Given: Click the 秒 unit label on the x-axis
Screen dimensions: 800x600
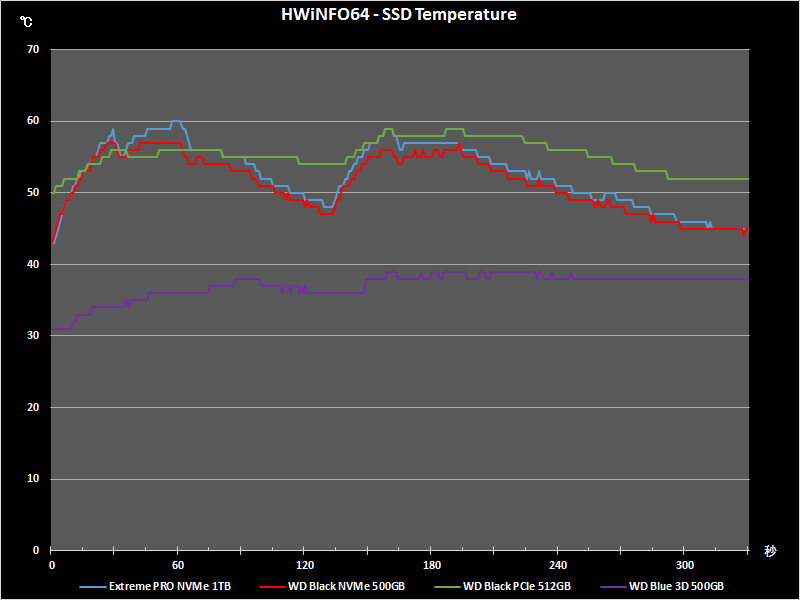Looking at the screenshot, I should 770,551.
